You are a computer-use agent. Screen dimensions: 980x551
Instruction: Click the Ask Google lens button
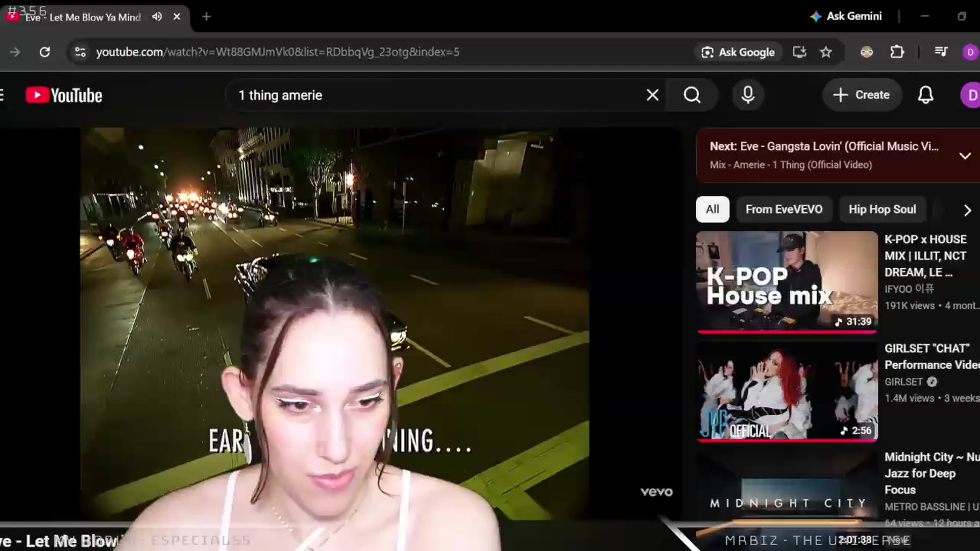pos(738,52)
